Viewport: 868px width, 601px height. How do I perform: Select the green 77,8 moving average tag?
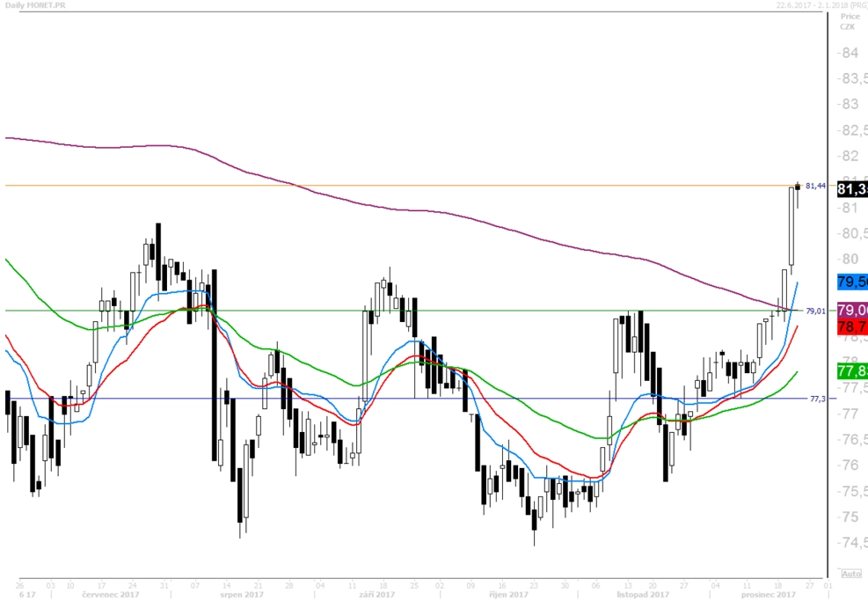[x=852, y=370]
